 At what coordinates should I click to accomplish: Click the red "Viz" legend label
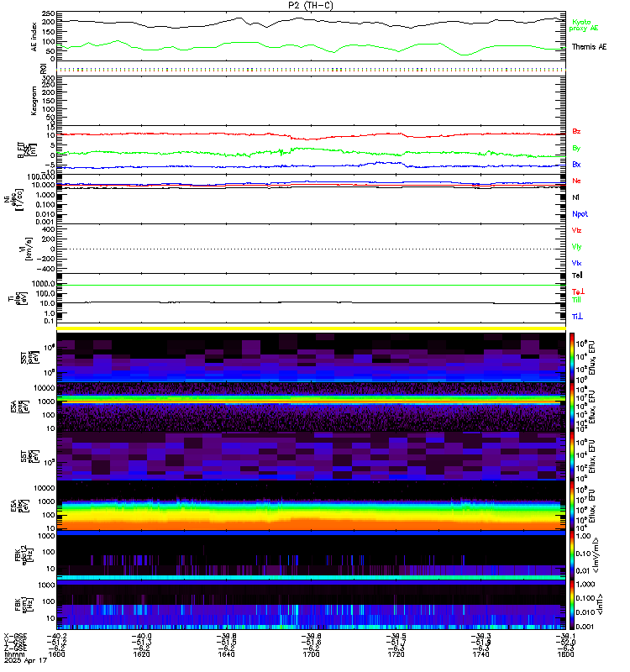tap(576, 230)
